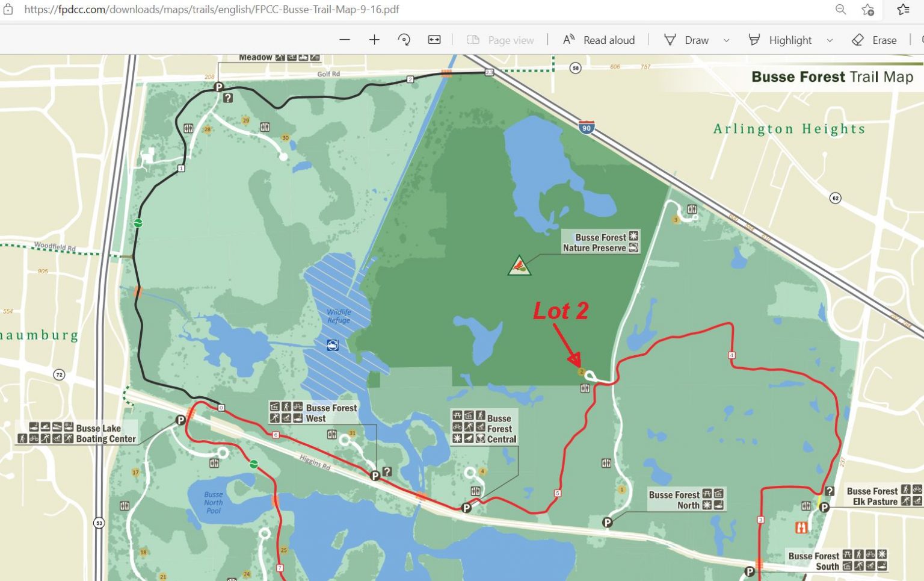The width and height of the screenshot is (924, 581).
Task: Select the Erase tool
Action: tap(874, 40)
